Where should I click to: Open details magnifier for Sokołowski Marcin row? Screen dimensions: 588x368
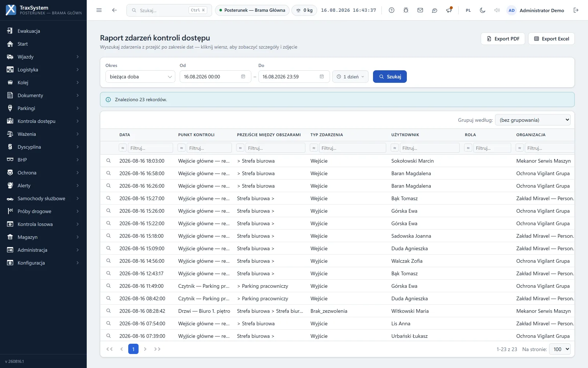point(108,161)
